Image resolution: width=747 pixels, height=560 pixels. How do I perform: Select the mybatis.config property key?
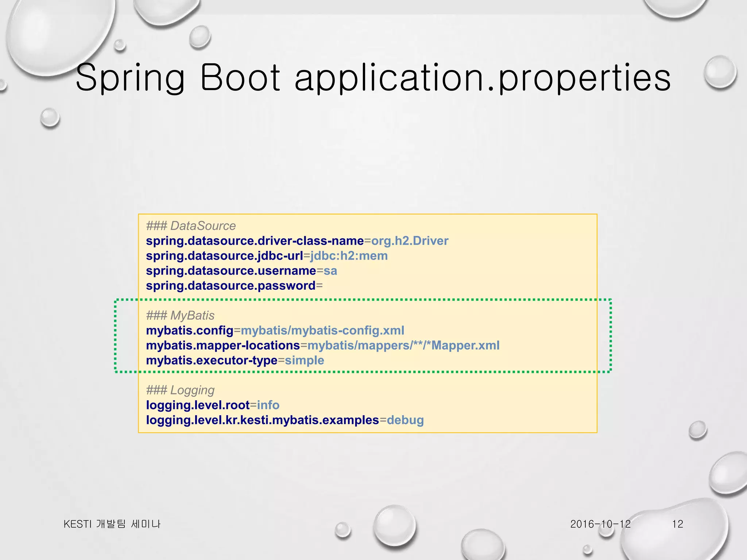pyautogui.click(x=189, y=330)
